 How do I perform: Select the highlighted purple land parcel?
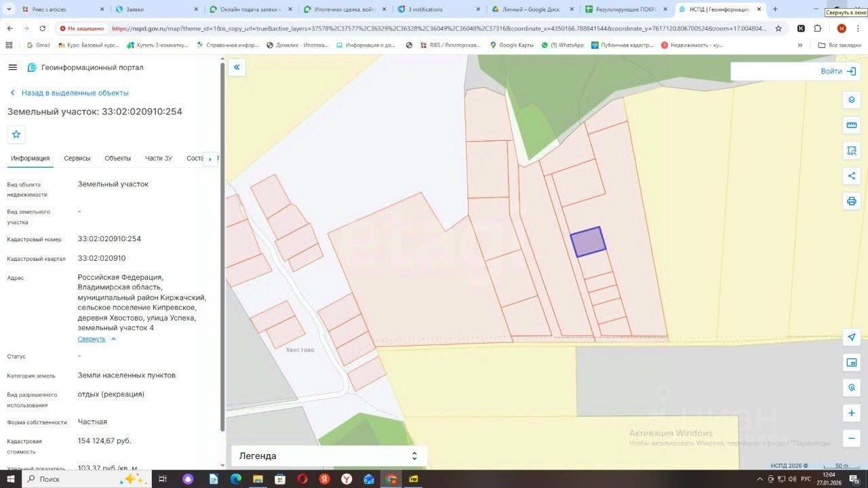(588, 242)
